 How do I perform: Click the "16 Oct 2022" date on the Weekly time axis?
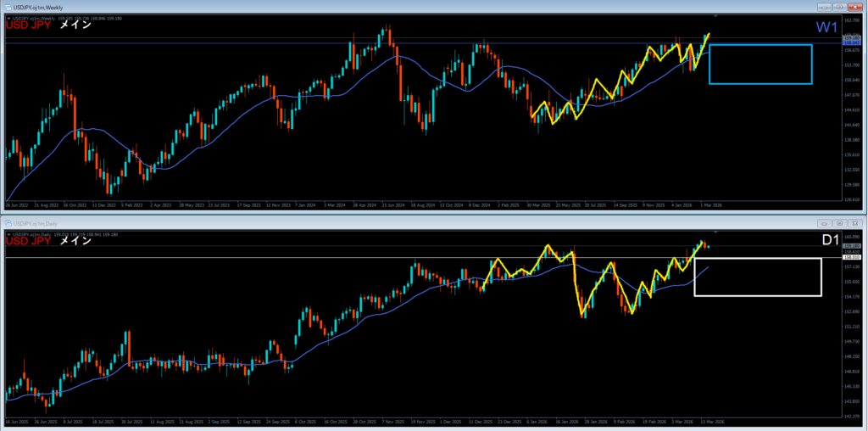click(x=75, y=205)
